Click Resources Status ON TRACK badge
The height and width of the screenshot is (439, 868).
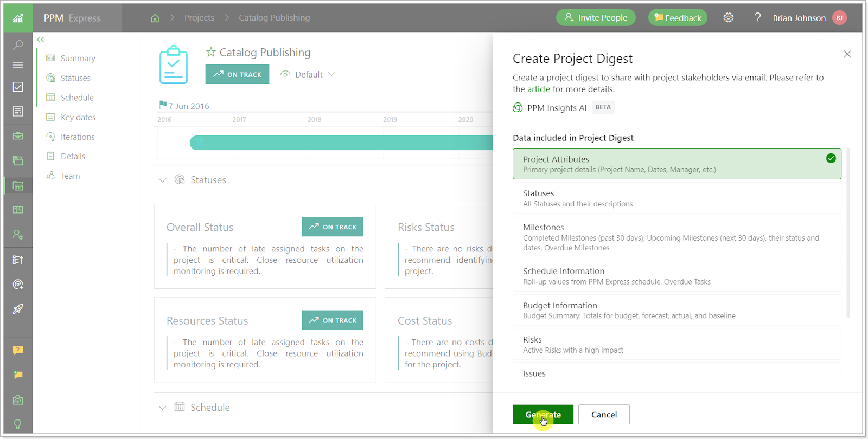tap(333, 320)
